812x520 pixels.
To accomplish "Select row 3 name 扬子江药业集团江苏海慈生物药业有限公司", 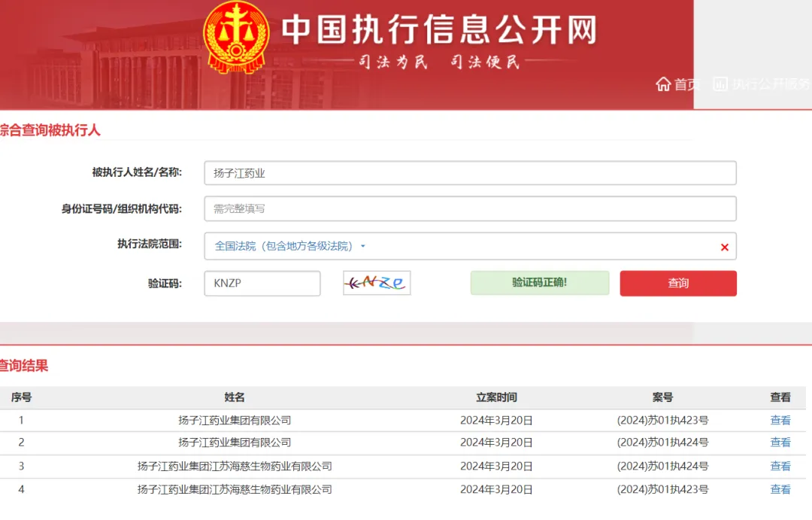I will (x=235, y=466).
